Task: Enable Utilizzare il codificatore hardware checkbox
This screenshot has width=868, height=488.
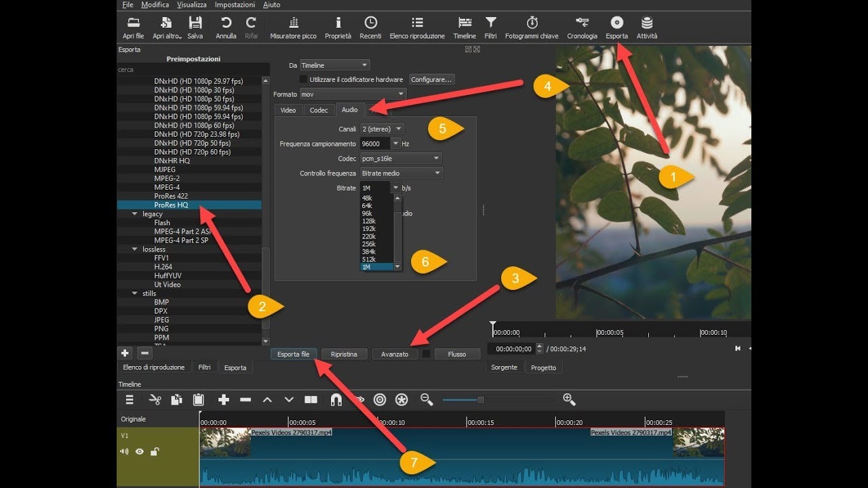Action: click(x=303, y=79)
